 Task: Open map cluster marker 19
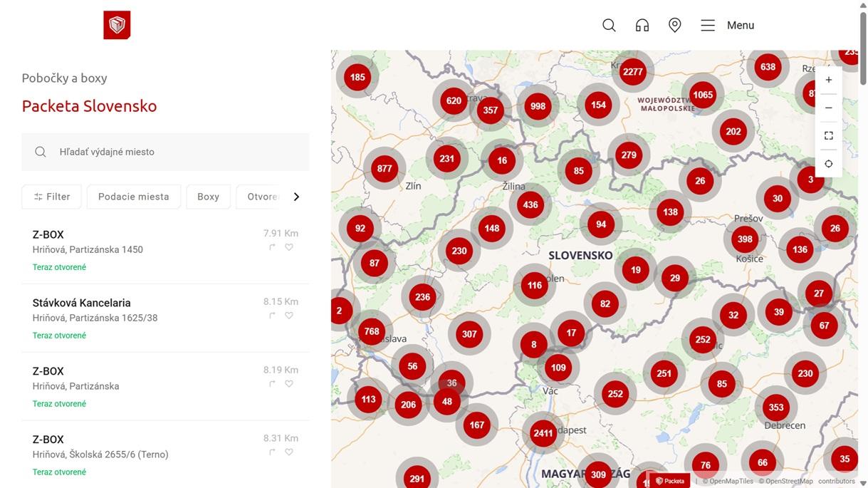(x=636, y=270)
